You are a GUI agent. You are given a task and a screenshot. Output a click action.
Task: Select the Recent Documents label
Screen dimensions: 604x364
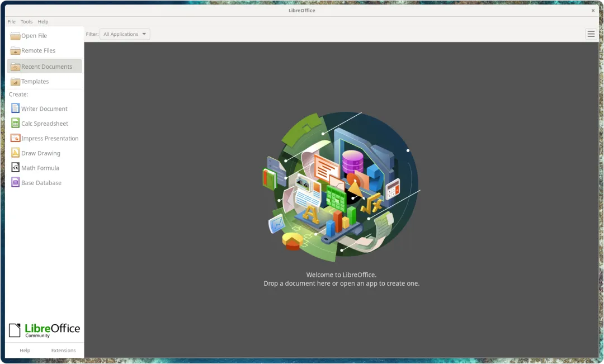pyautogui.click(x=46, y=67)
